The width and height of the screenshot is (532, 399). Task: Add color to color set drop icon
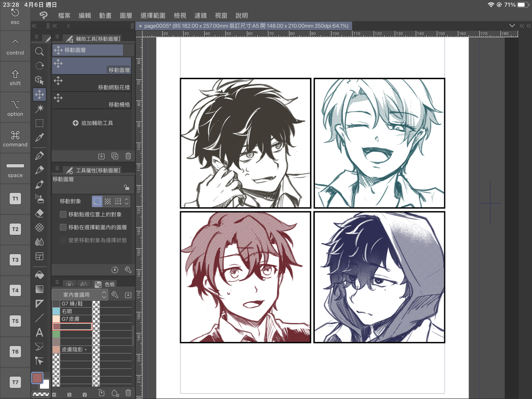[115, 393]
